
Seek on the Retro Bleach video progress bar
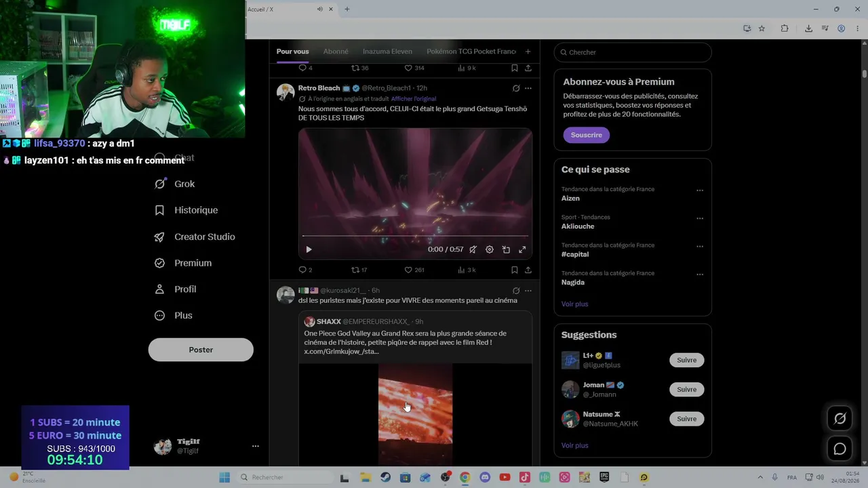point(415,236)
